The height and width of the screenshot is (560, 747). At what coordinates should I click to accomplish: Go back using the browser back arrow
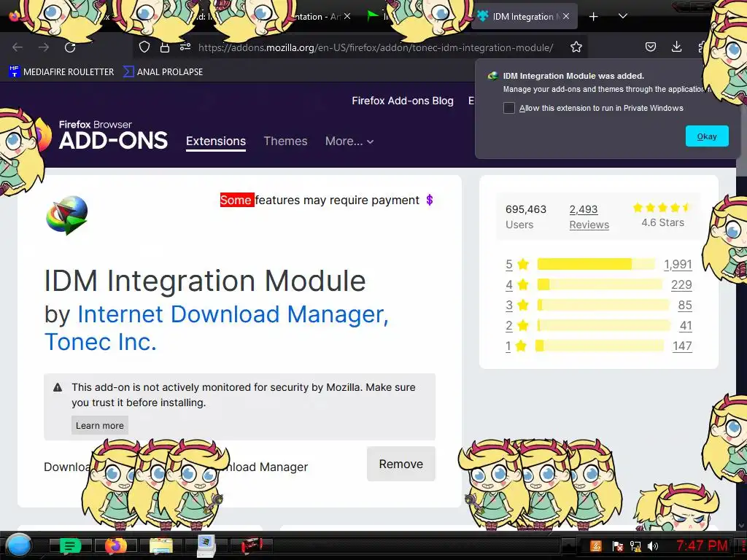click(18, 47)
